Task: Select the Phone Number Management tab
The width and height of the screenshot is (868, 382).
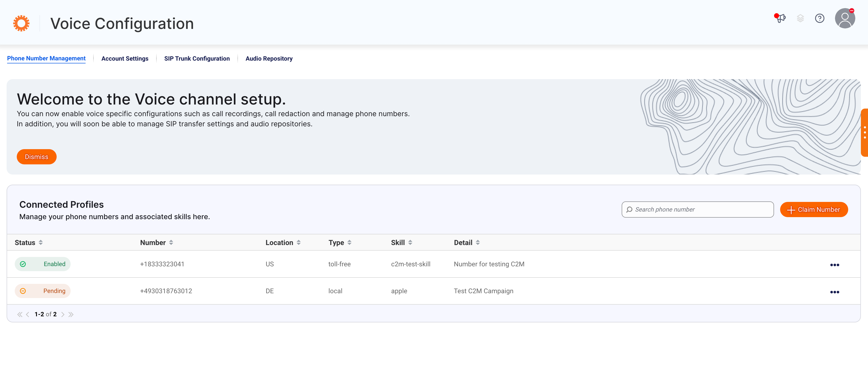Action: pyautogui.click(x=46, y=59)
